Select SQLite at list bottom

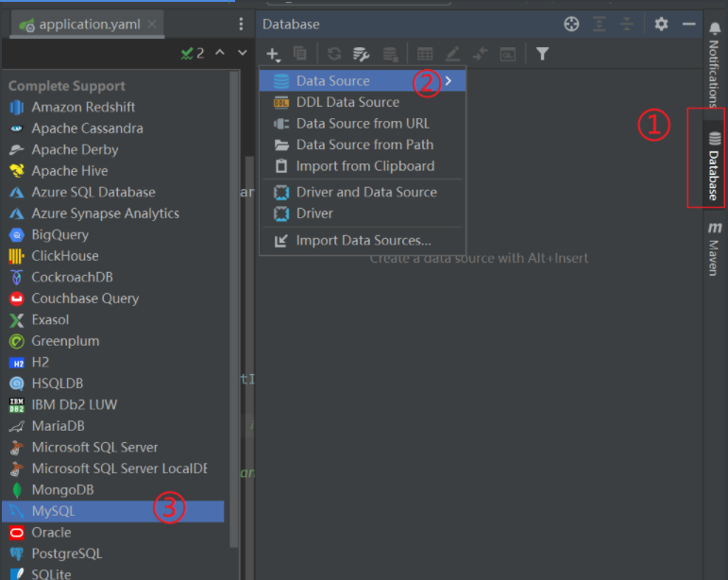113,573
